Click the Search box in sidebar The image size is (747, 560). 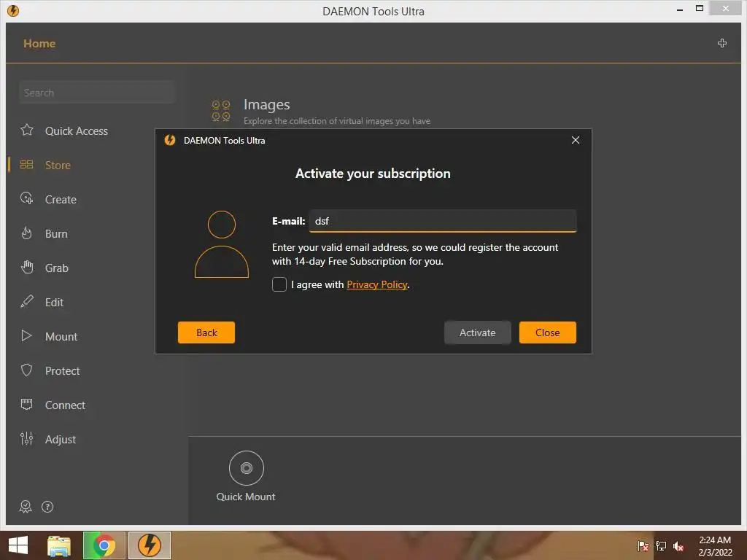(97, 93)
